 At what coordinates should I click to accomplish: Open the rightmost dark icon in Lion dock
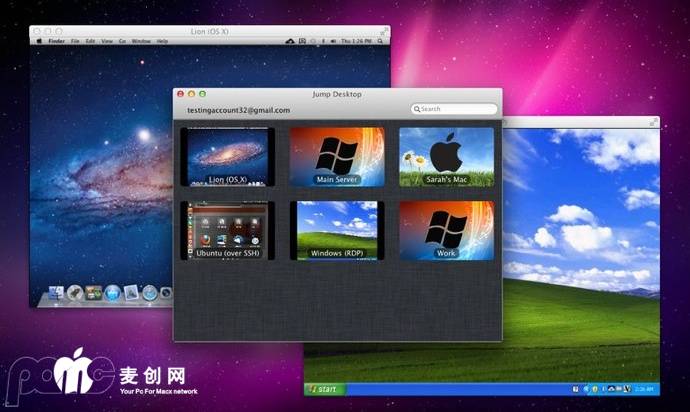tap(166, 293)
